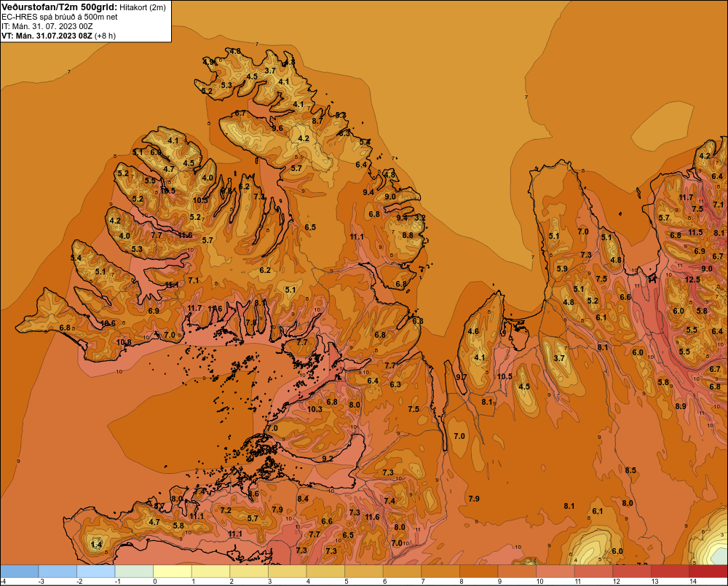Click the legend swatch between 13 and 14
The image size is (728, 586).
pos(671,571)
